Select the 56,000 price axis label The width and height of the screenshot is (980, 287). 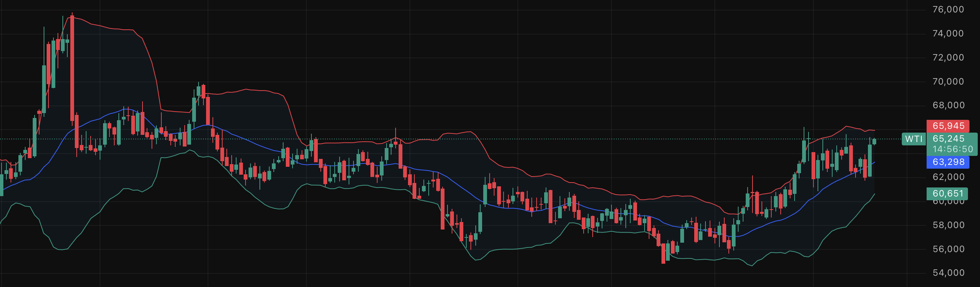(x=948, y=249)
